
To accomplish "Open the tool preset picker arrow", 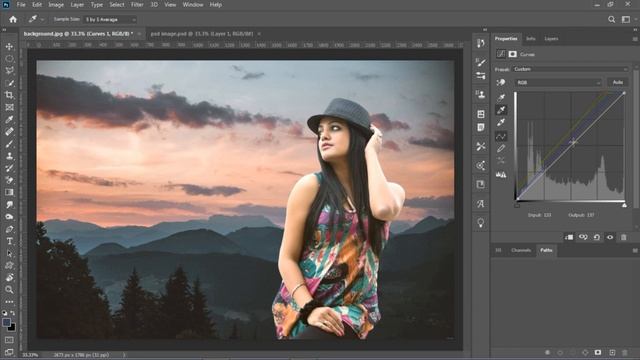I will [x=42, y=19].
